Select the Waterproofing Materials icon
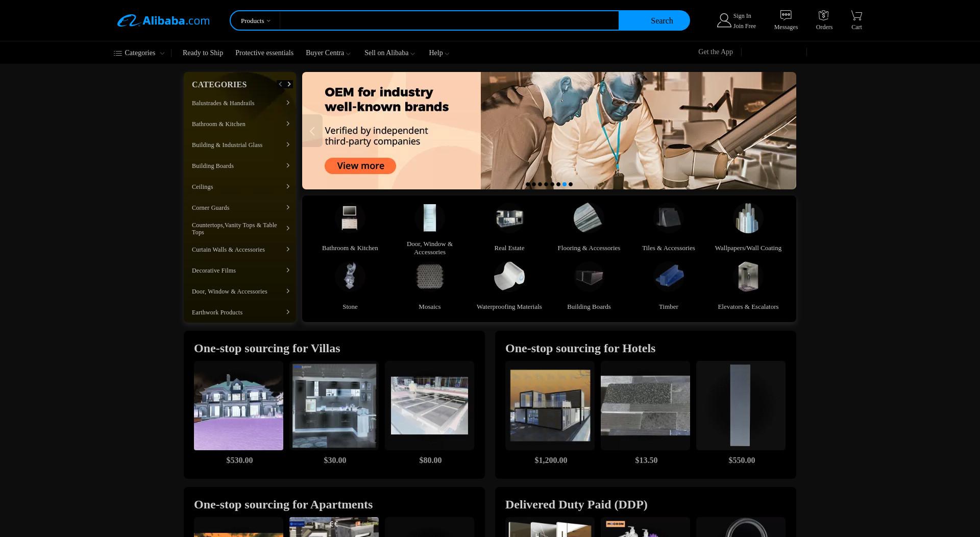 tap(509, 277)
